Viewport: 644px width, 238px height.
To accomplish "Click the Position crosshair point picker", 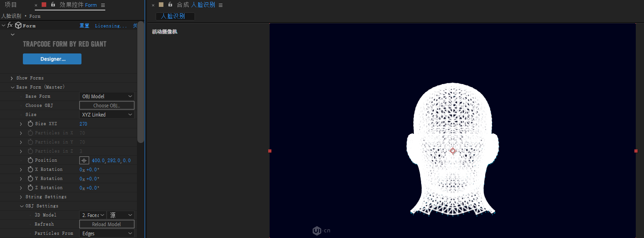I will tap(84, 160).
